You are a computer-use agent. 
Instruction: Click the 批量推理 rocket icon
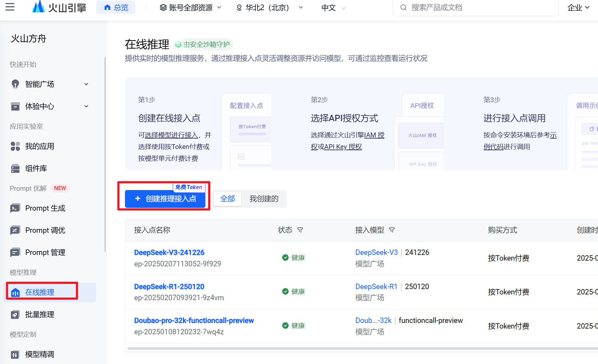pyautogui.click(x=15, y=314)
